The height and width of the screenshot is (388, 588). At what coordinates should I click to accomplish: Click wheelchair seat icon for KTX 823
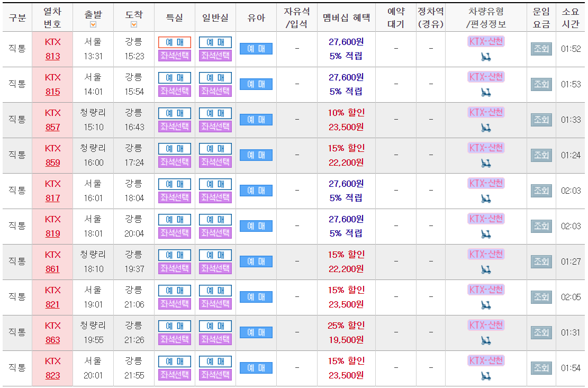[486, 376]
